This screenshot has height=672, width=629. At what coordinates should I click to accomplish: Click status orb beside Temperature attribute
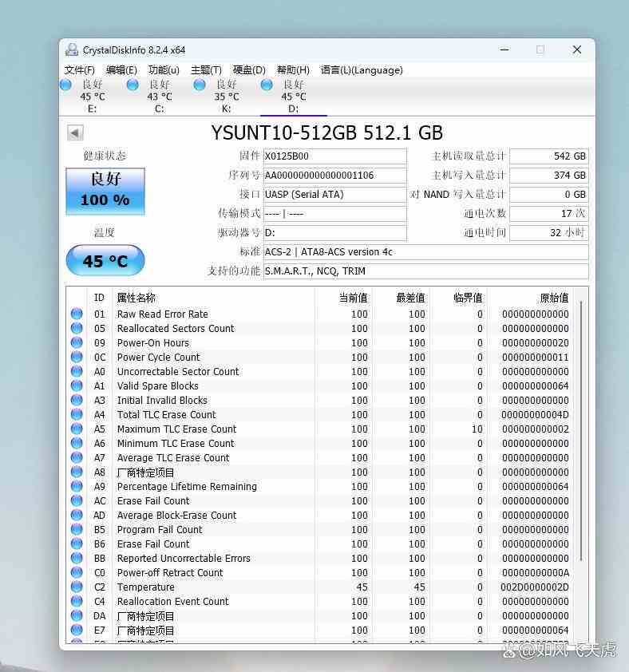(x=77, y=587)
